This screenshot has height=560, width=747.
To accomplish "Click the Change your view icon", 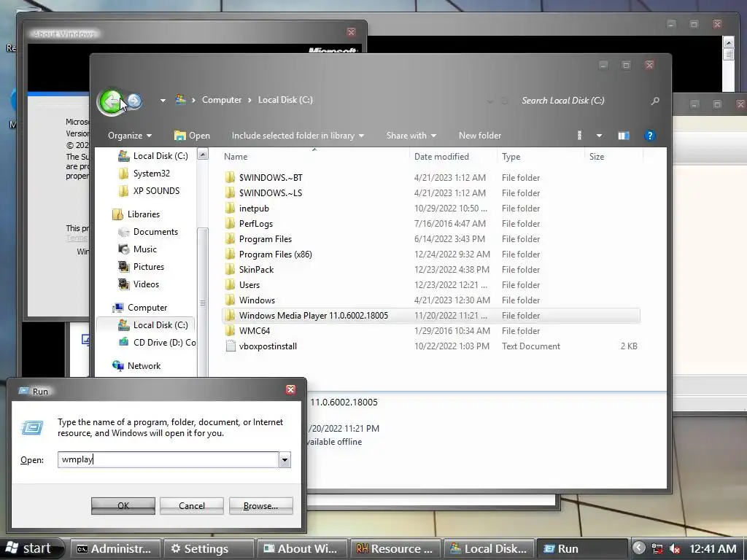I will tap(579, 136).
